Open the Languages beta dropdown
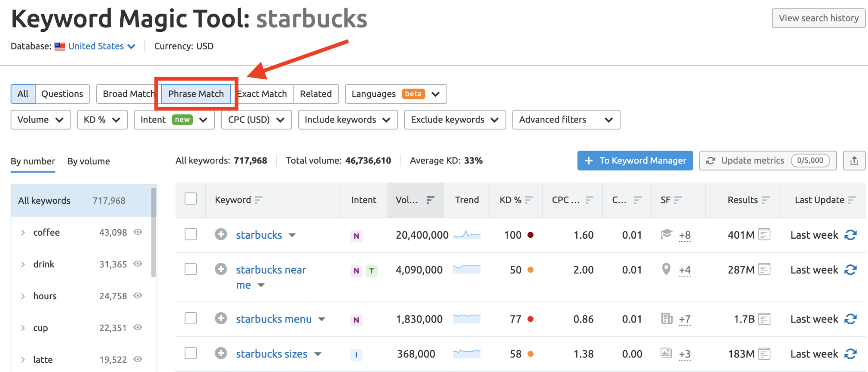The width and height of the screenshot is (868, 372). tap(396, 94)
